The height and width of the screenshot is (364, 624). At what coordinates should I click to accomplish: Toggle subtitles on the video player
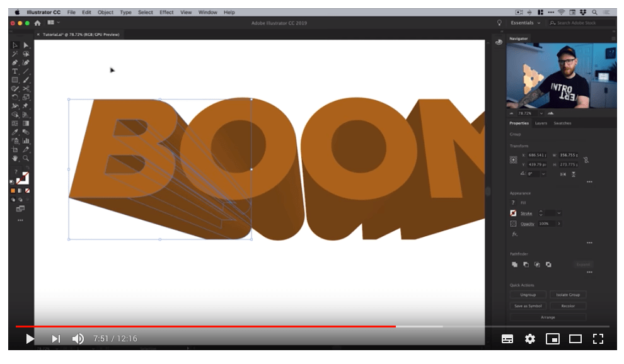(x=507, y=339)
